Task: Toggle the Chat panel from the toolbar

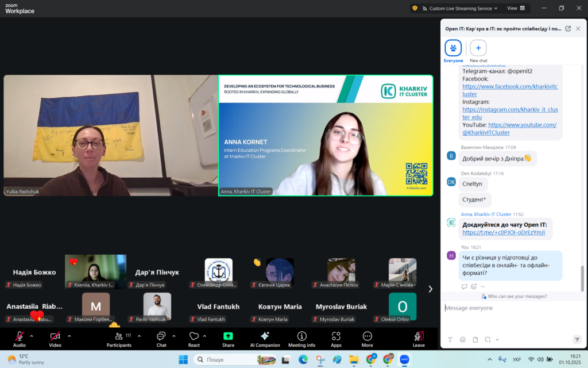Action: pos(161,338)
